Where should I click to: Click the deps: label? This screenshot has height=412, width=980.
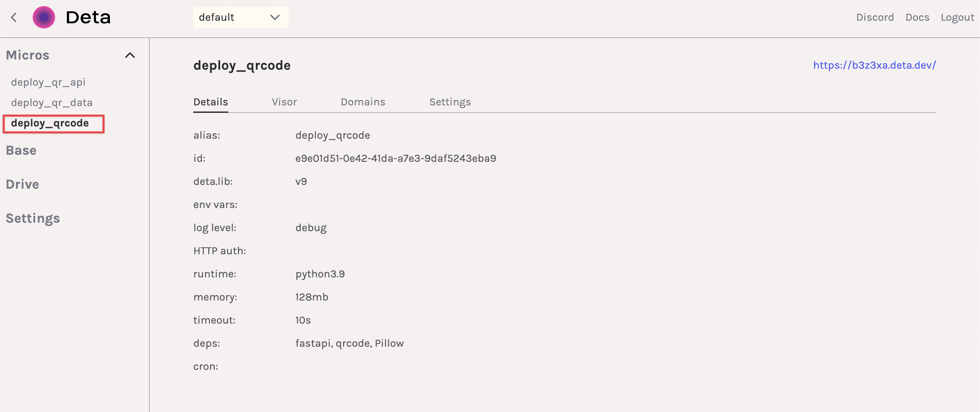tap(207, 344)
